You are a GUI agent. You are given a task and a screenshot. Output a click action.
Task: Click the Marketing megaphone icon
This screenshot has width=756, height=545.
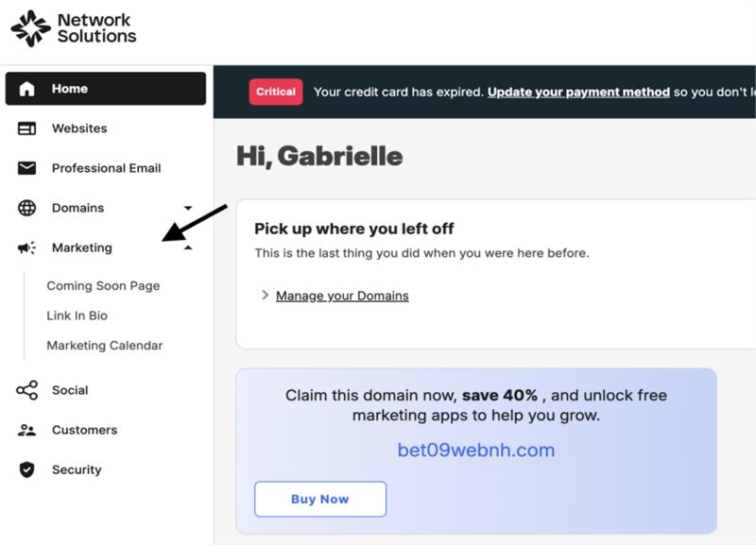[26, 247]
